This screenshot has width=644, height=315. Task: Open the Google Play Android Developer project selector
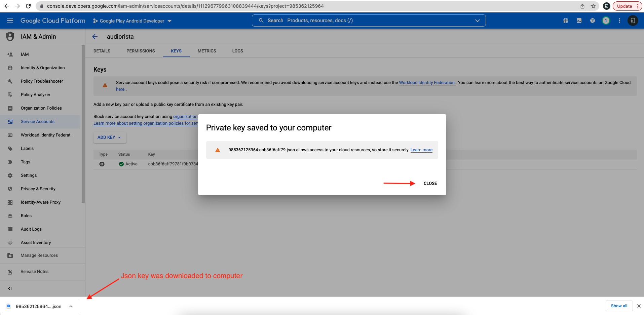pos(132,21)
